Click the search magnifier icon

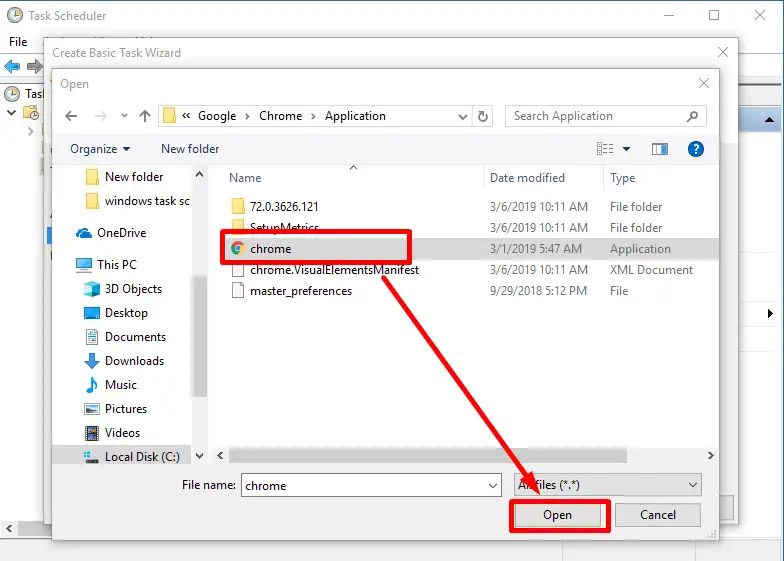point(692,116)
